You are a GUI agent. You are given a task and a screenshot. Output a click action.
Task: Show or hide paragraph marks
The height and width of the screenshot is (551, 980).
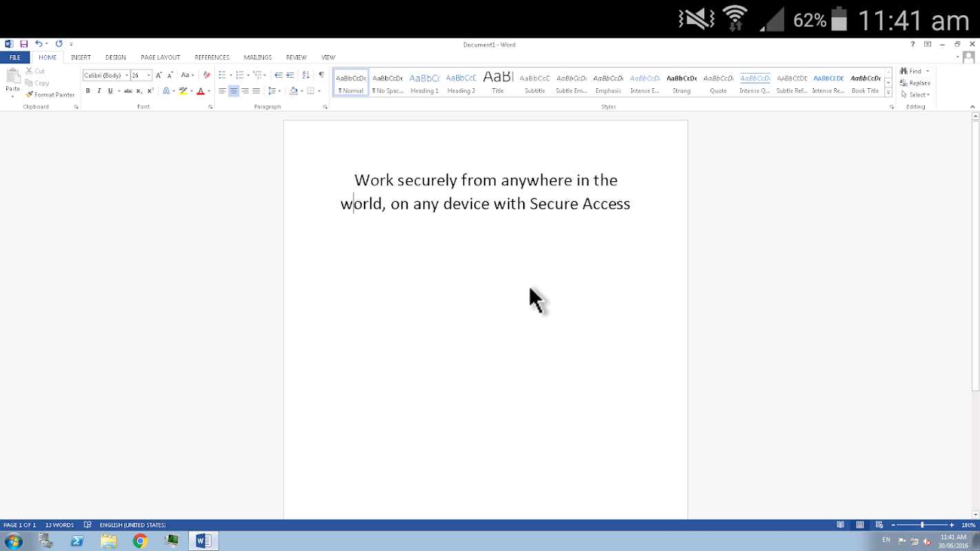[321, 75]
